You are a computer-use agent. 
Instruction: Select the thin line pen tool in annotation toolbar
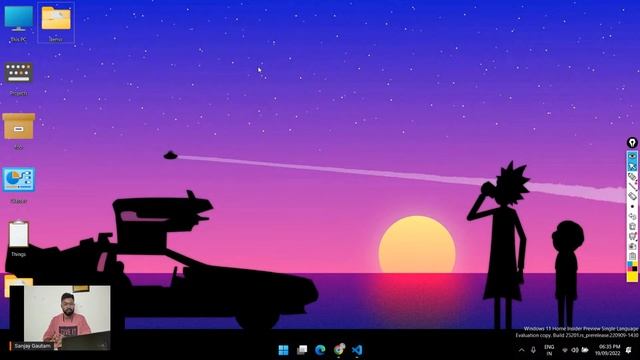[632, 186]
